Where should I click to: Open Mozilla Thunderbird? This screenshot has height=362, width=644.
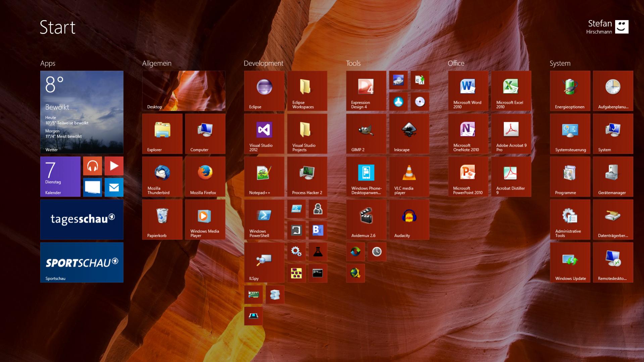(x=162, y=176)
